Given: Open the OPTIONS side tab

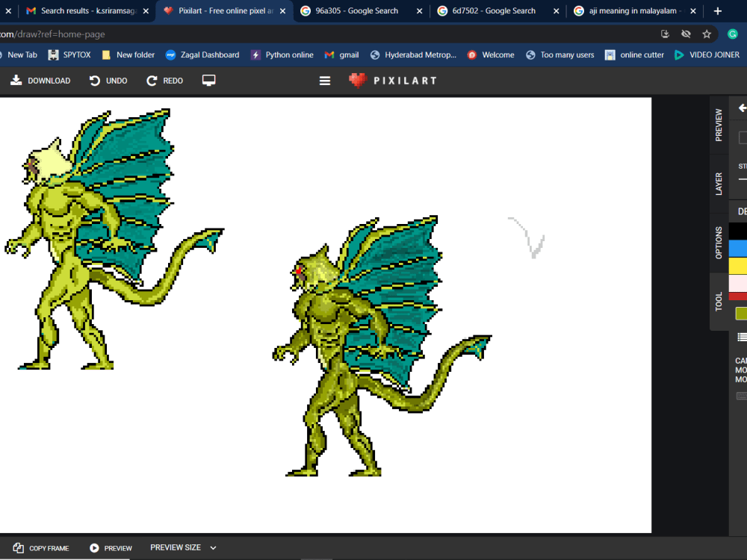Looking at the screenshot, I should [x=719, y=243].
